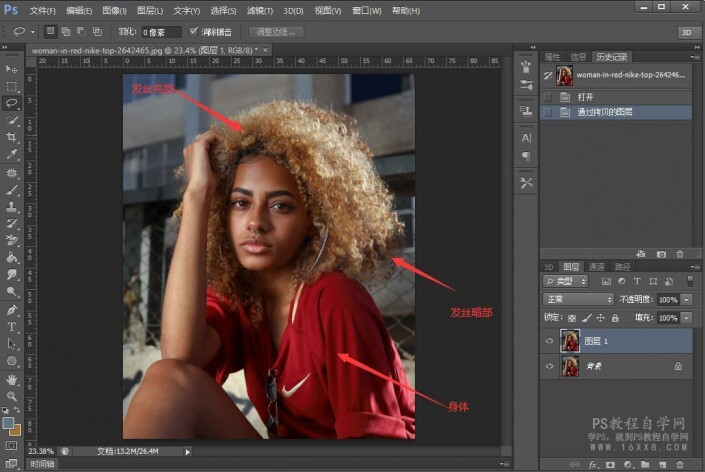This screenshot has width=705, height=472.
Task: Click the foreground color swatch
Action: click(9, 423)
